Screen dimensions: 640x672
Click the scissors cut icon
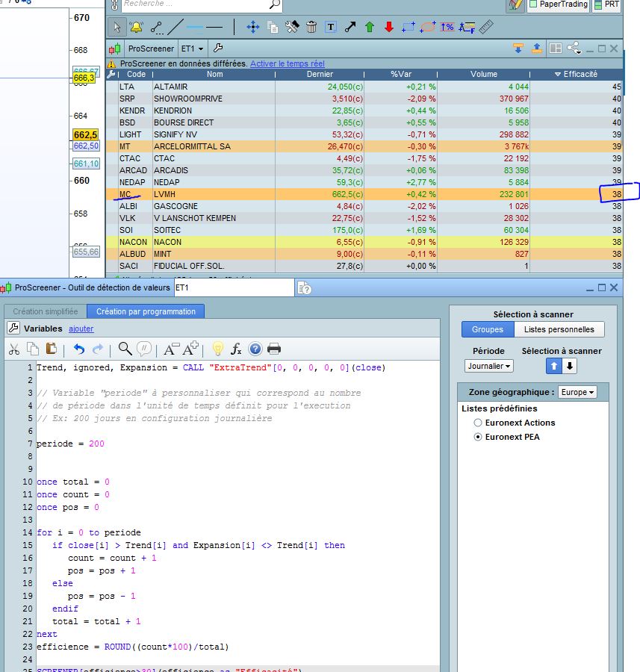pos(14,349)
